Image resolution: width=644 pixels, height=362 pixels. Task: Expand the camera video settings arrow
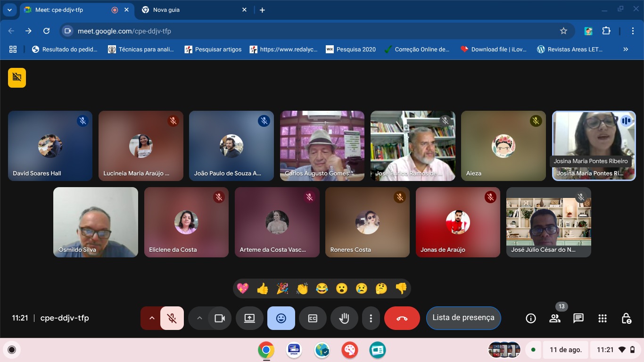point(199,318)
